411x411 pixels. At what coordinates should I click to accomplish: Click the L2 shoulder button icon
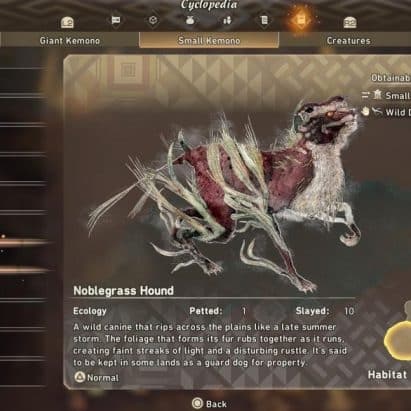[x=67, y=22]
